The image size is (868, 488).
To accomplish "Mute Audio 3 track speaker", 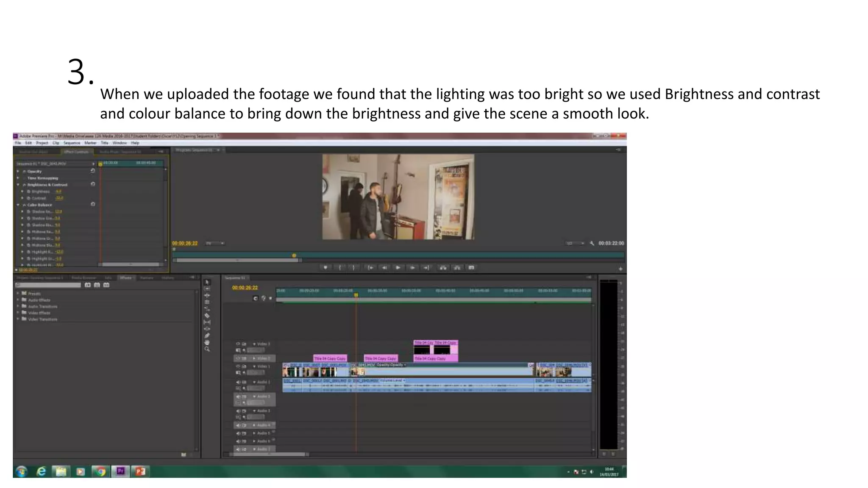I will [238, 411].
